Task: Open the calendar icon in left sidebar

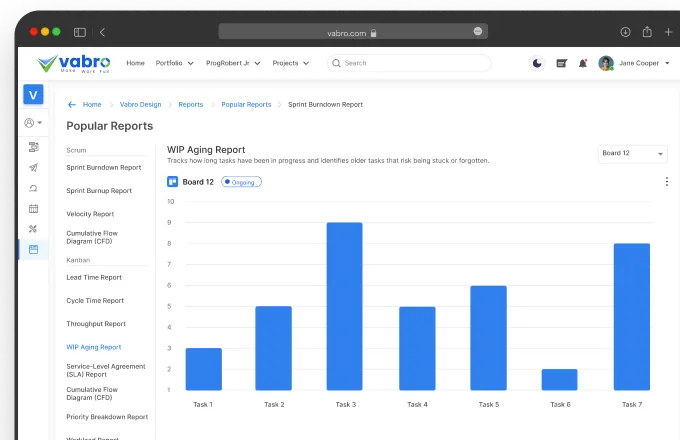Action: [33, 208]
